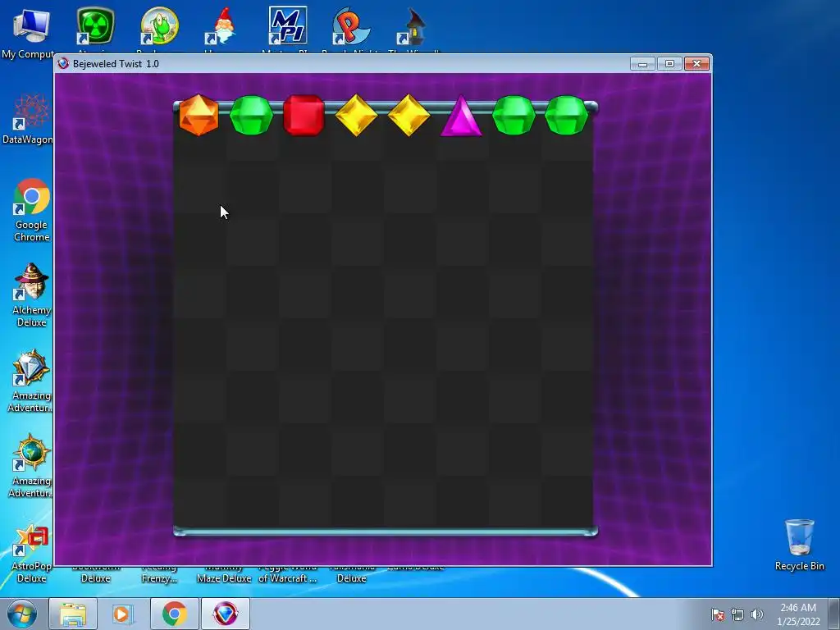
Task: Maximize the Bejeweled Twist window
Action: pos(669,64)
